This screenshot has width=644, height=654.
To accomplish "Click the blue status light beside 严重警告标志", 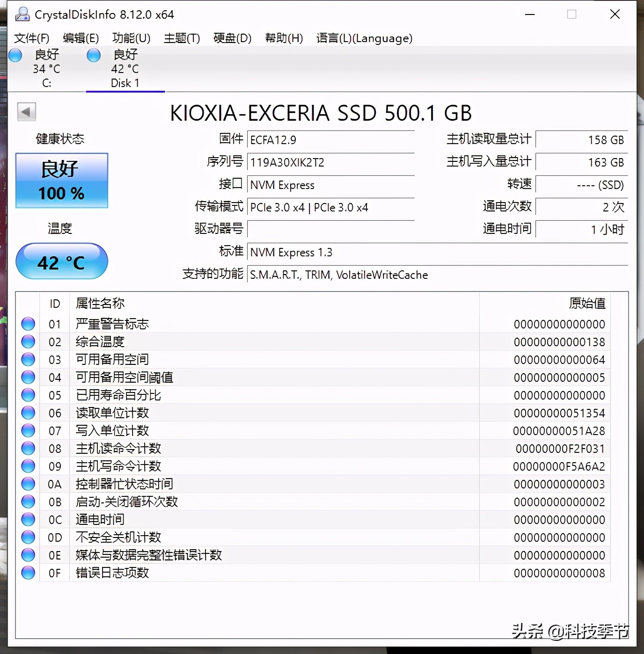I will pos(28,323).
